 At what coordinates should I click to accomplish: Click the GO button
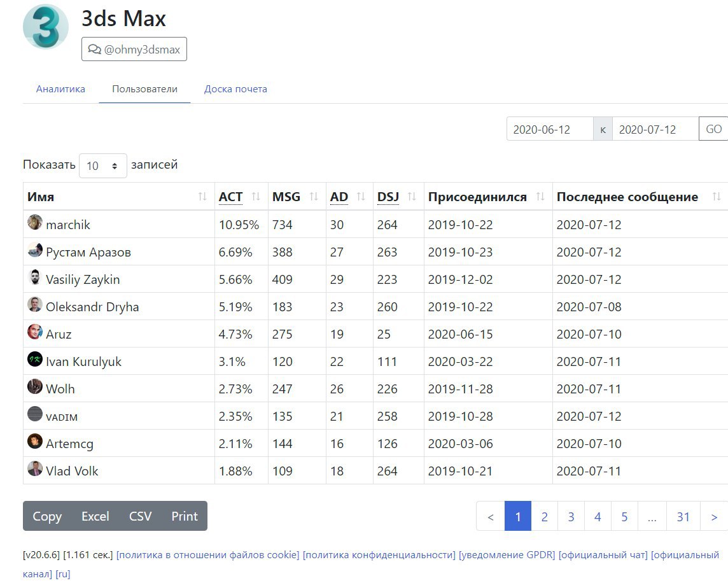pyautogui.click(x=713, y=129)
